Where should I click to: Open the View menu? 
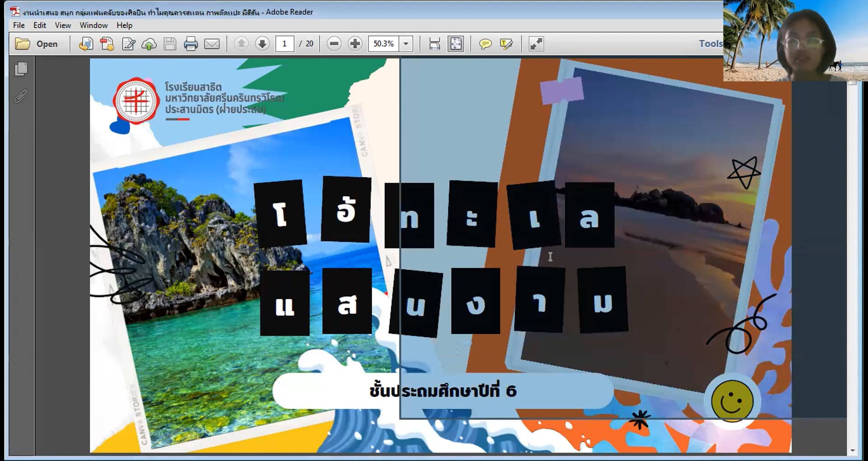(x=63, y=25)
